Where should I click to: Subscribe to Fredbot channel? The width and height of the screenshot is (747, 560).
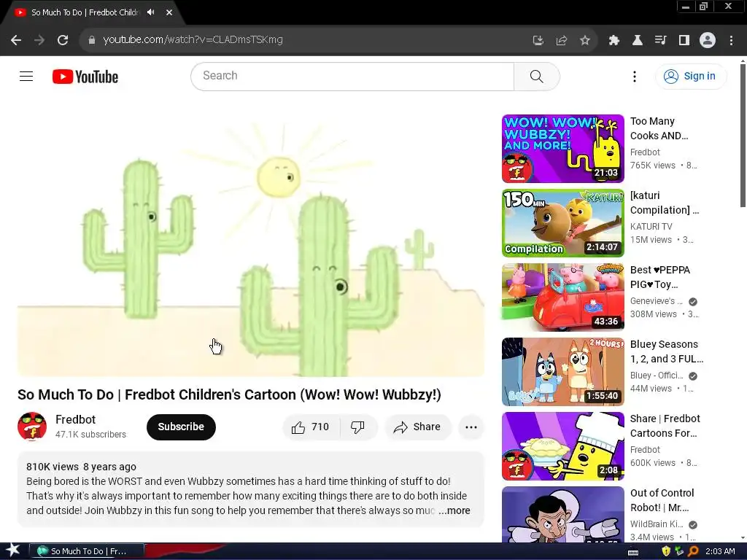[181, 427]
